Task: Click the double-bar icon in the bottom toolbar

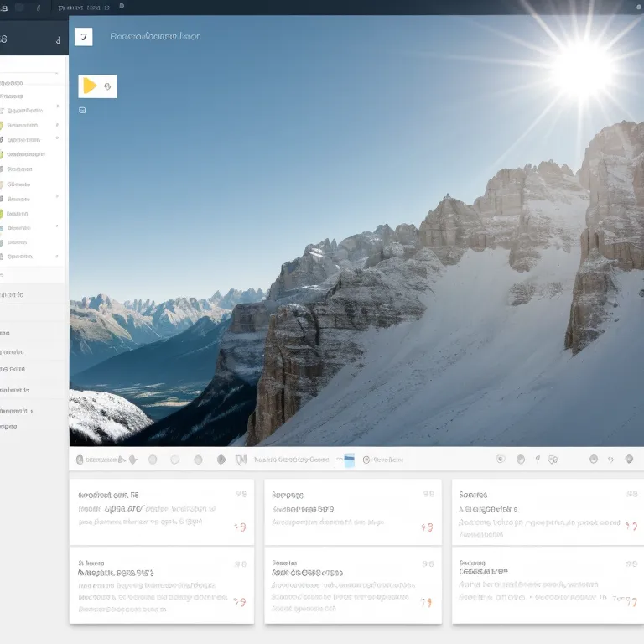Action: tap(241, 460)
